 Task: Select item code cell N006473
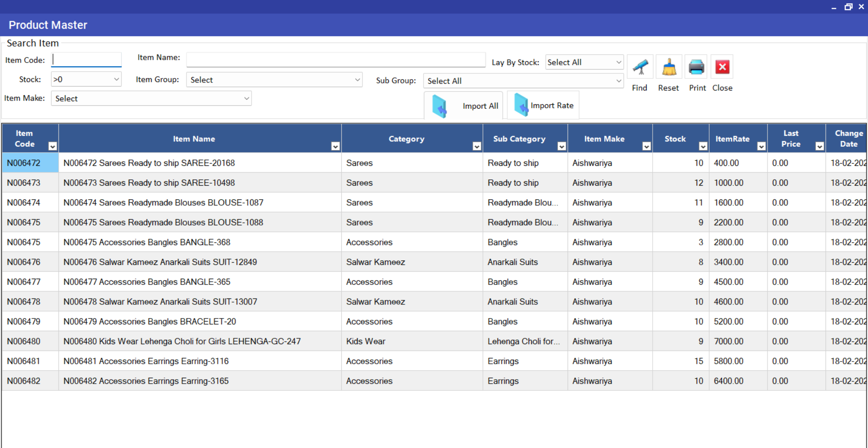[x=30, y=183]
